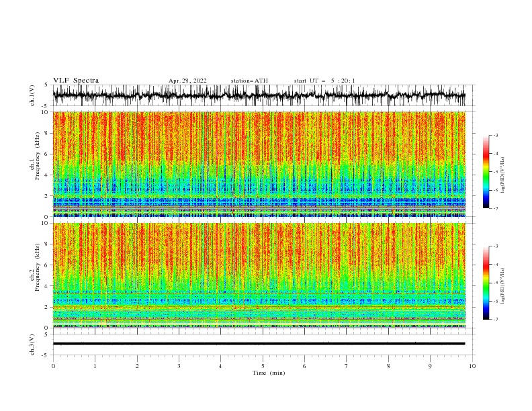Click ch.2 frequency axis tick "8"
The image size is (532, 411).
coord(46,244)
